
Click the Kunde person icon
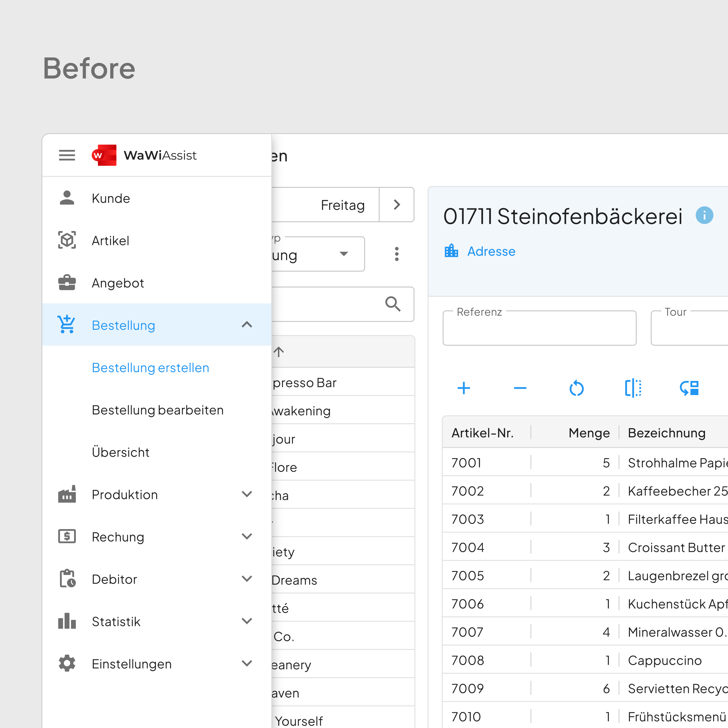click(x=67, y=198)
